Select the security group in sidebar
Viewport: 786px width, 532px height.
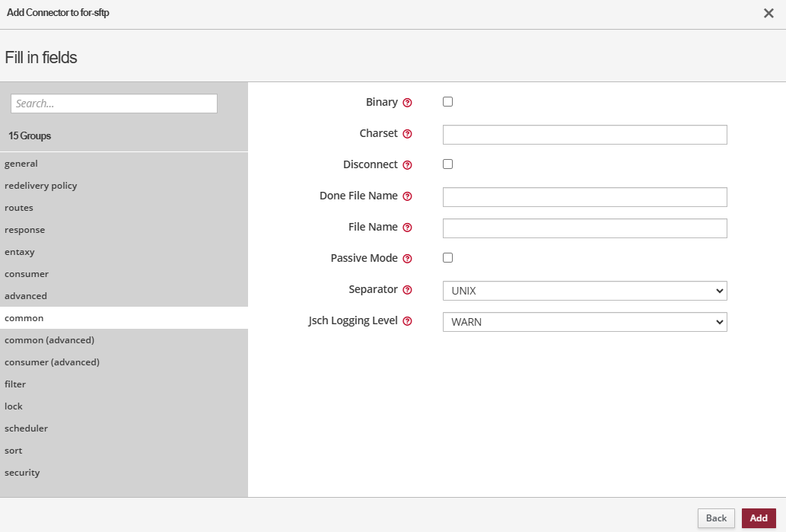point(22,473)
